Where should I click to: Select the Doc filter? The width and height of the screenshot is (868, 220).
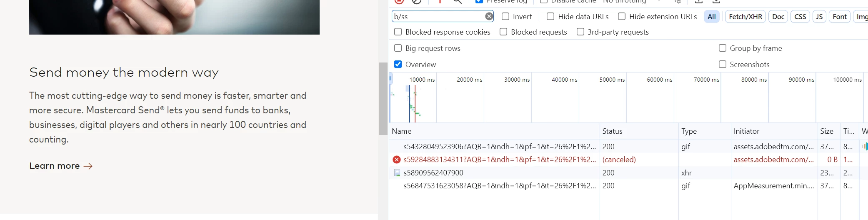[x=778, y=17]
